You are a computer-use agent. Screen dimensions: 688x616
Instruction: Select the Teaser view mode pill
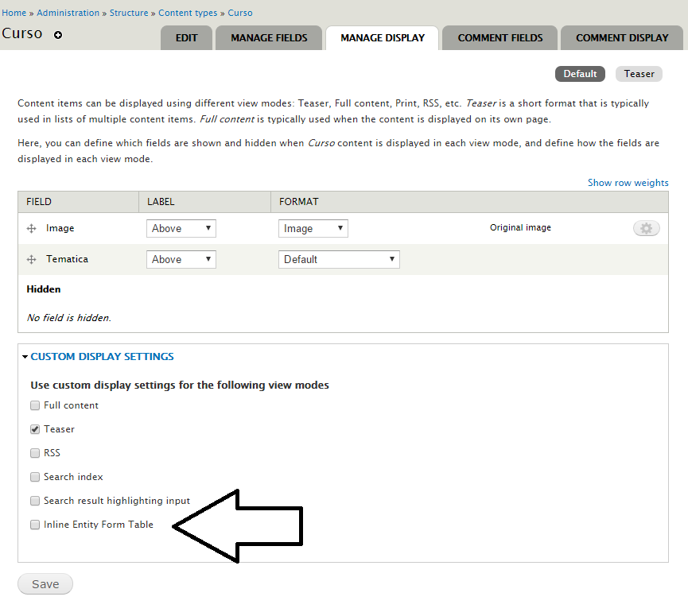point(639,74)
